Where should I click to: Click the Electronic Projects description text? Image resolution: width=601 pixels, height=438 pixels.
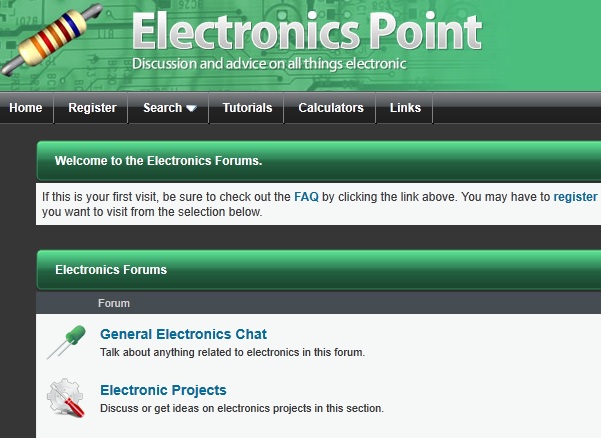pos(241,408)
